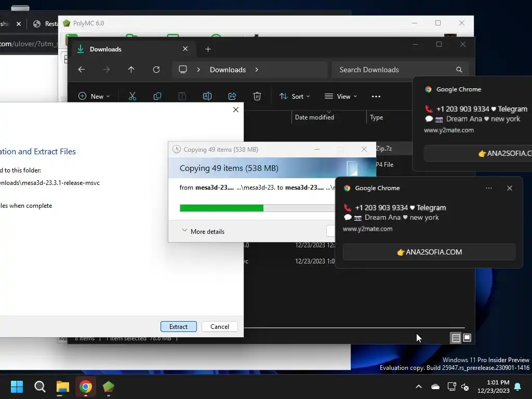The height and width of the screenshot is (399, 532).
Task: Click the Extract button
Action: (x=179, y=326)
